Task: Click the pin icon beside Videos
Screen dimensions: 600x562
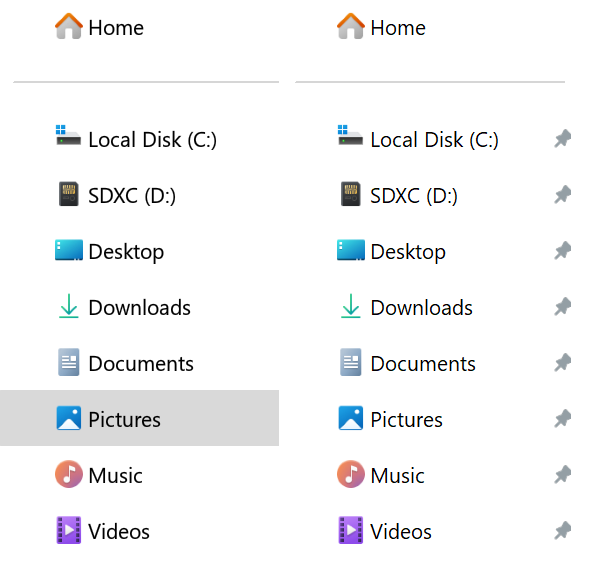Action: coord(563,531)
